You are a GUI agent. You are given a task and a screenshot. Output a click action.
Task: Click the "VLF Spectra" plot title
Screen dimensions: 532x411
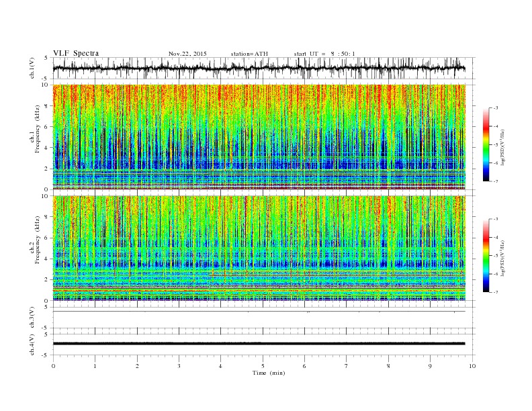point(76,53)
